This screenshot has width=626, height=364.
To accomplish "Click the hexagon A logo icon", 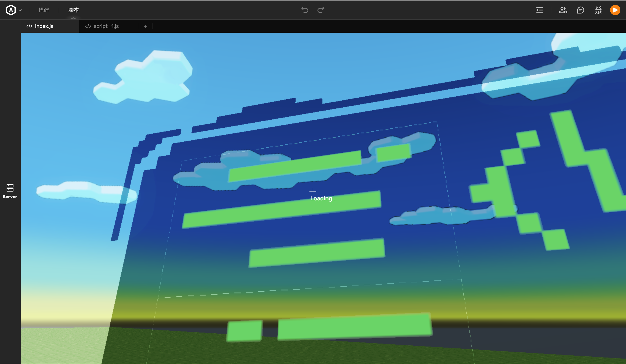I will pos(11,10).
